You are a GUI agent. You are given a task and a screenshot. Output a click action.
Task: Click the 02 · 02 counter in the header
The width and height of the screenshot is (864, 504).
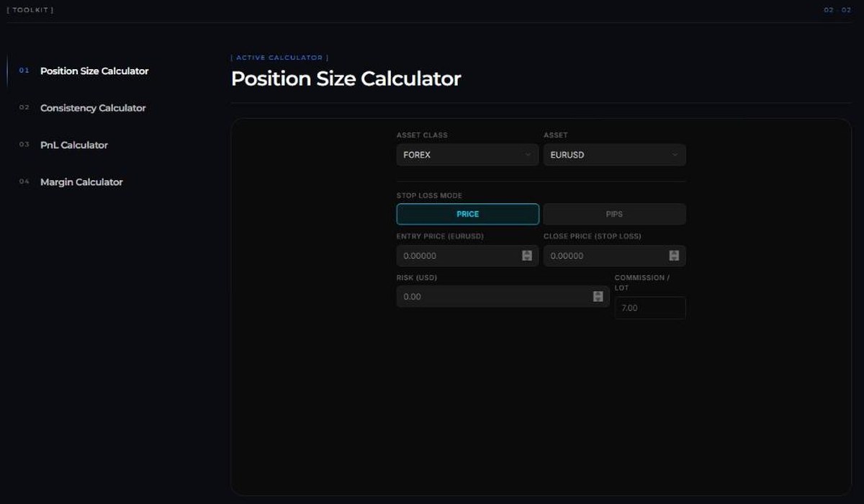coord(837,10)
